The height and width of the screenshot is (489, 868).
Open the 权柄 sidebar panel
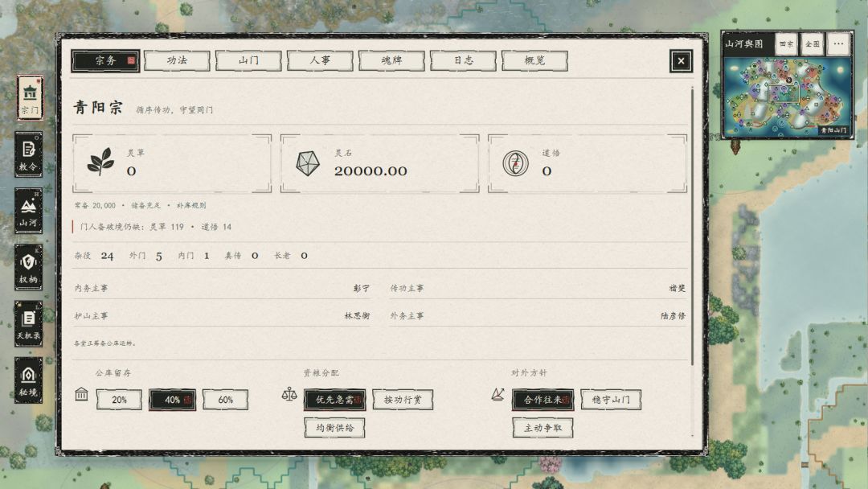point(29,268)
